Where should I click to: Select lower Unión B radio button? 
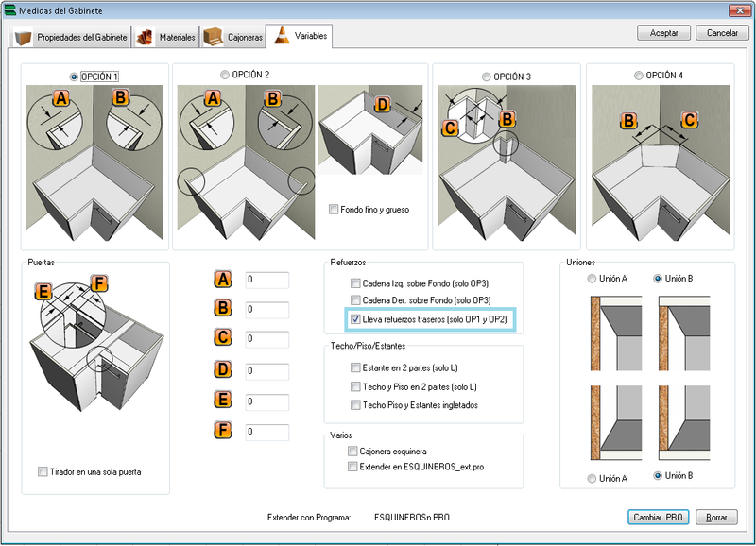pyautogui.click(x=657, y=476)
